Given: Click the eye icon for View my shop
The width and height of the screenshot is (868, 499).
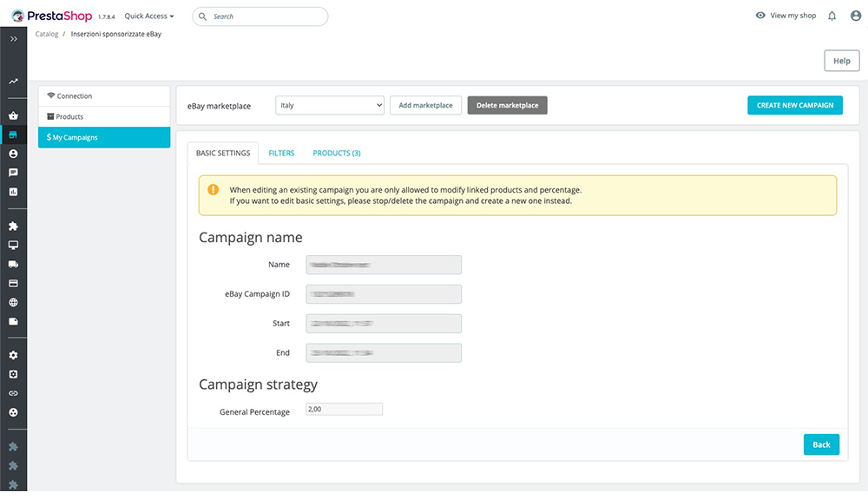Looking at the screenshot, I should coord(760,16).
